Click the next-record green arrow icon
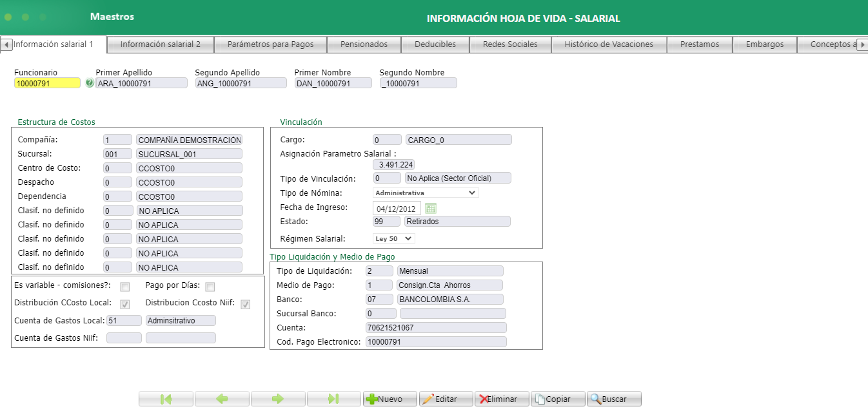 coord(277,398)
